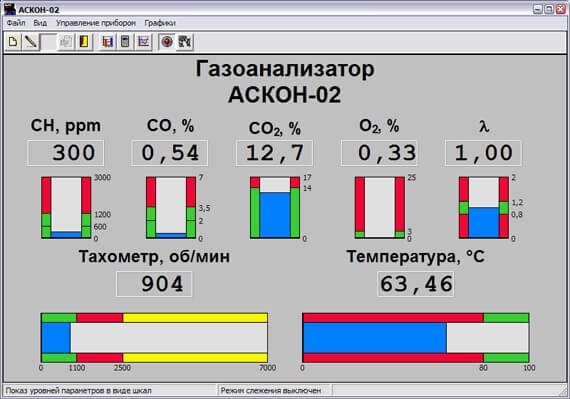Click the tachometer reading 904 field
Viewport: 570px width, 399px height.
[154, 284]
